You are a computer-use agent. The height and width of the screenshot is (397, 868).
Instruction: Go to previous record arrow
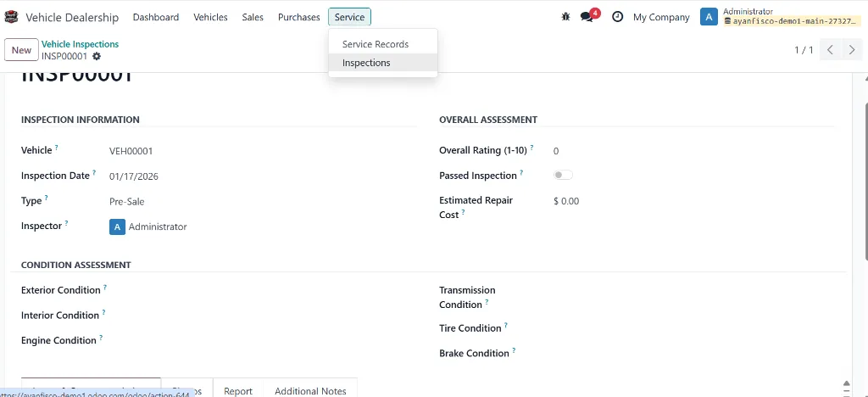pyautogui.click(x=831, y=50)
